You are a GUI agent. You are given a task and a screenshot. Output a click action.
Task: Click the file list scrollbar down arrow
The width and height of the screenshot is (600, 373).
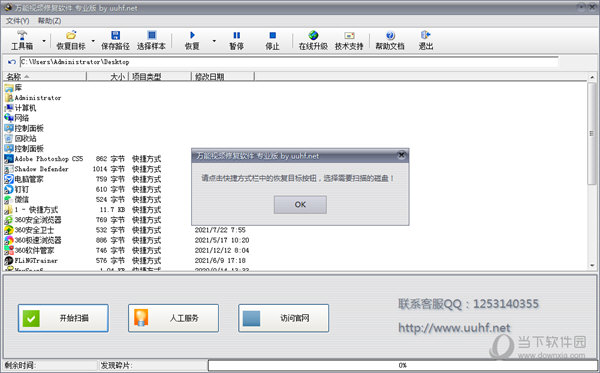pyautogui.click(x=592, y=265)
